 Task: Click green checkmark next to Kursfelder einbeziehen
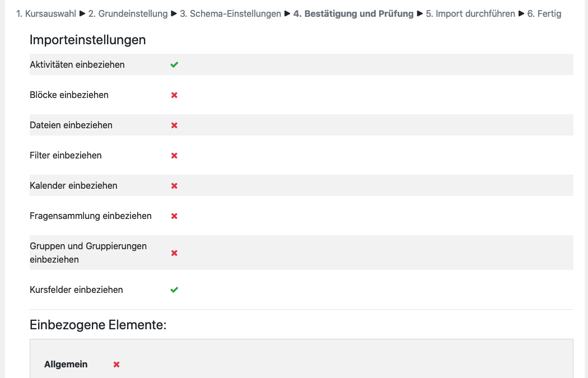[x=174, y=290]
